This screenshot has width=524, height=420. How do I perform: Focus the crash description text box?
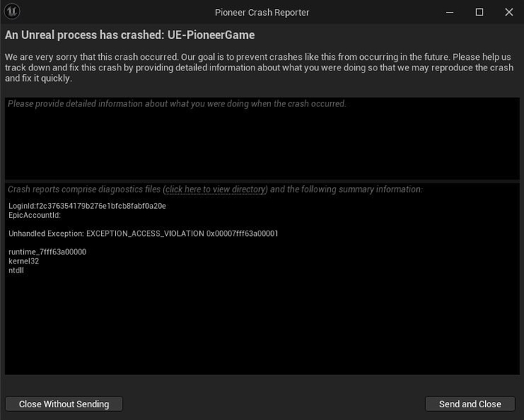262,139
